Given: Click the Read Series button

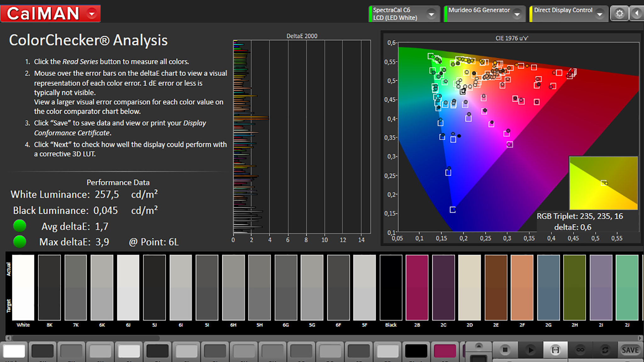Looking at the screenshot, I should (x=555, y=350).
